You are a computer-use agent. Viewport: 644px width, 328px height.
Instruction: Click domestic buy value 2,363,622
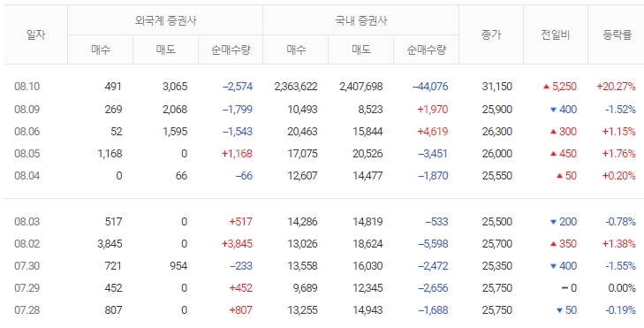tap(296, 87)
